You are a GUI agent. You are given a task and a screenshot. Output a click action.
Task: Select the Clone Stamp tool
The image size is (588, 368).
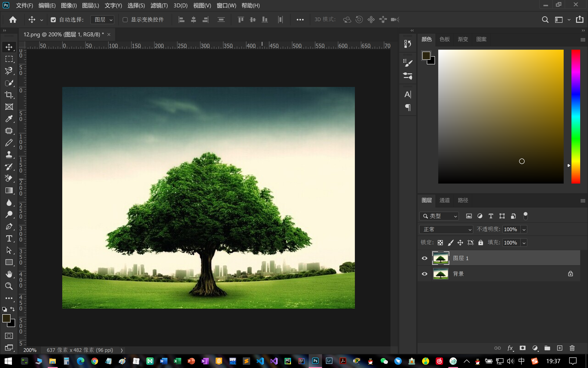point(9,155)
